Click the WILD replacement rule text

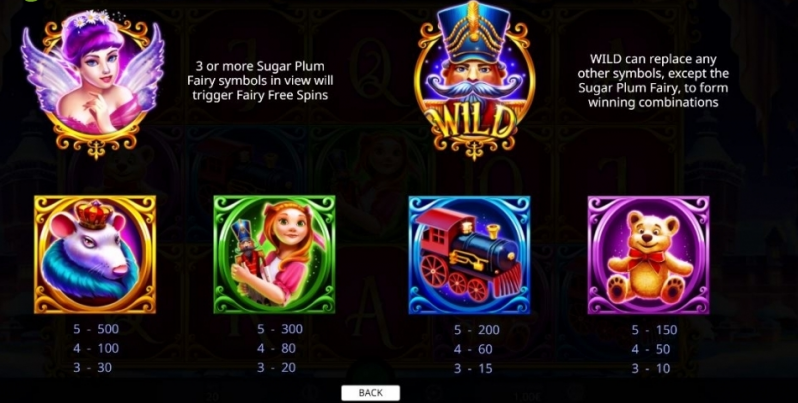pyautogui.click(x=653, y=80)
